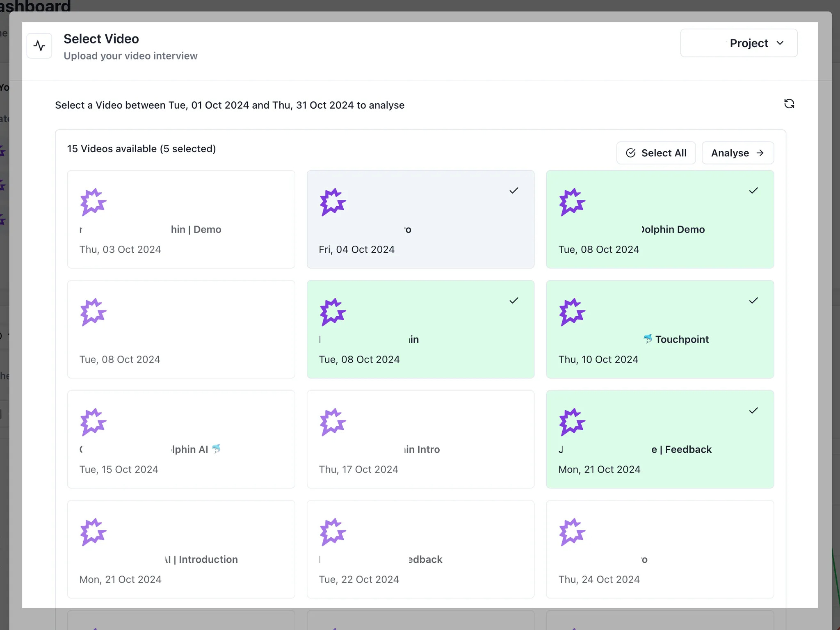Deselect the Fri, 04 Oct 2024 video checkmark

point(514,191)
